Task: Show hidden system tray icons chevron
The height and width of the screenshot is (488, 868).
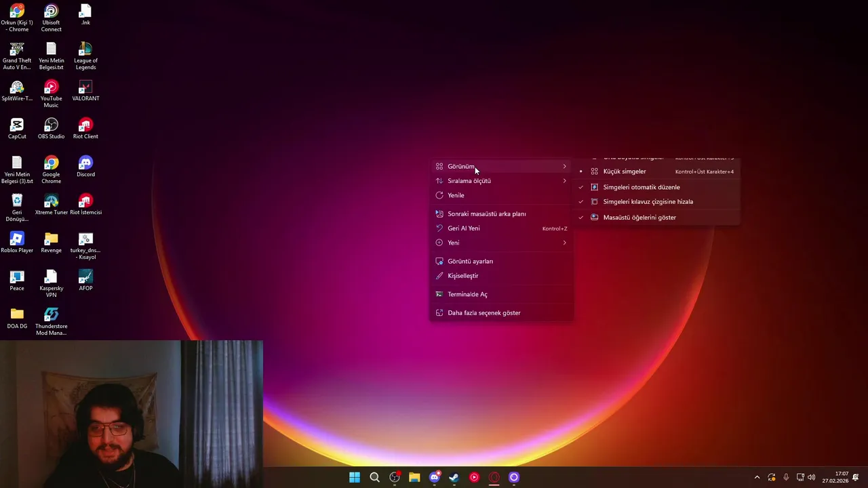Action: (x=757, y=477)
